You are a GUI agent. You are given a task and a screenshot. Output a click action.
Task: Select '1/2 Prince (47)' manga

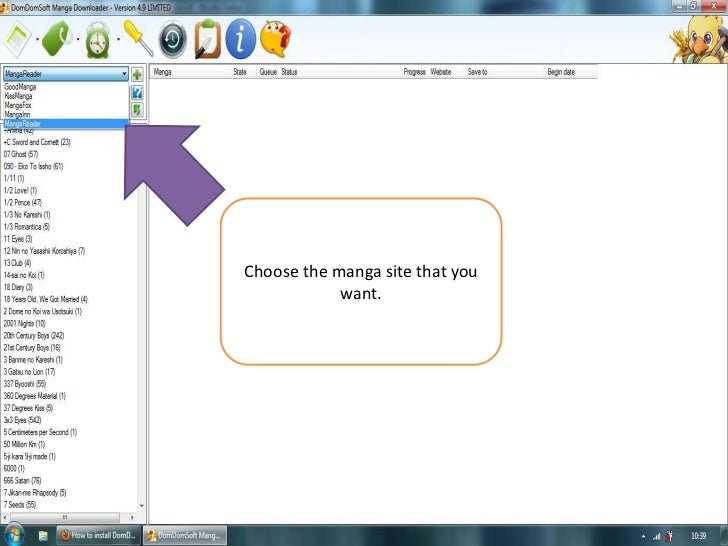(x=22, y=202)
